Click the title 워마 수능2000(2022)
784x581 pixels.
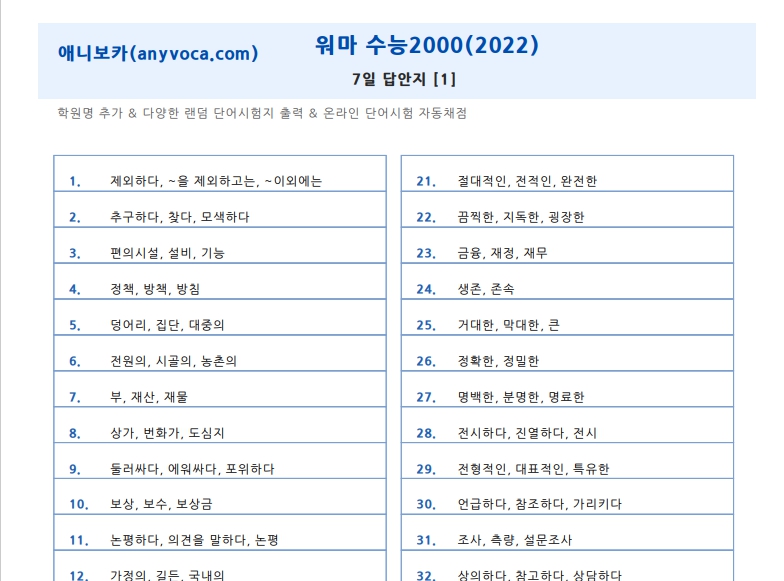[x=426, y=45]
